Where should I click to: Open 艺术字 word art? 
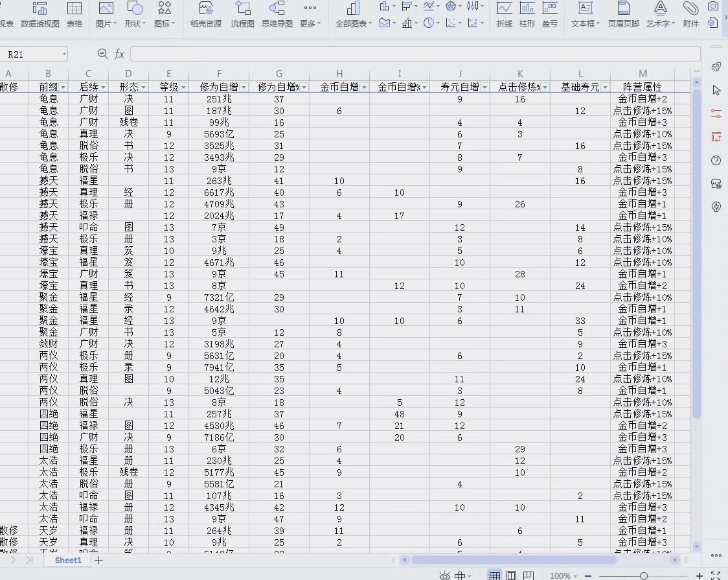[x=660, y=15]
